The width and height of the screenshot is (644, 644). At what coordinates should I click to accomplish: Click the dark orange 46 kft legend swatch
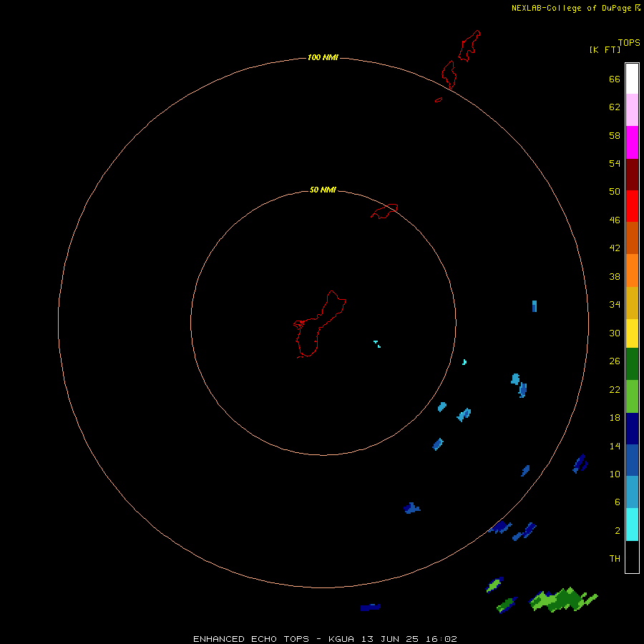(632, 238)
